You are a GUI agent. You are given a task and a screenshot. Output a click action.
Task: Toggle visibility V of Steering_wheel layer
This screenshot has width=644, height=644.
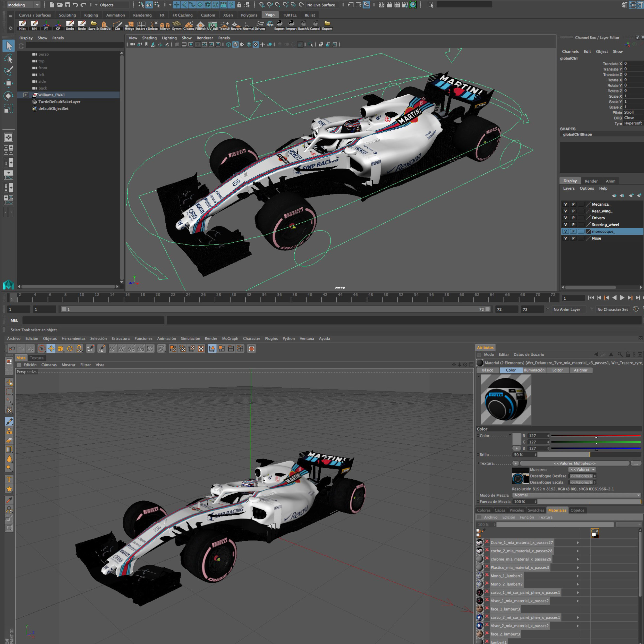565,225
